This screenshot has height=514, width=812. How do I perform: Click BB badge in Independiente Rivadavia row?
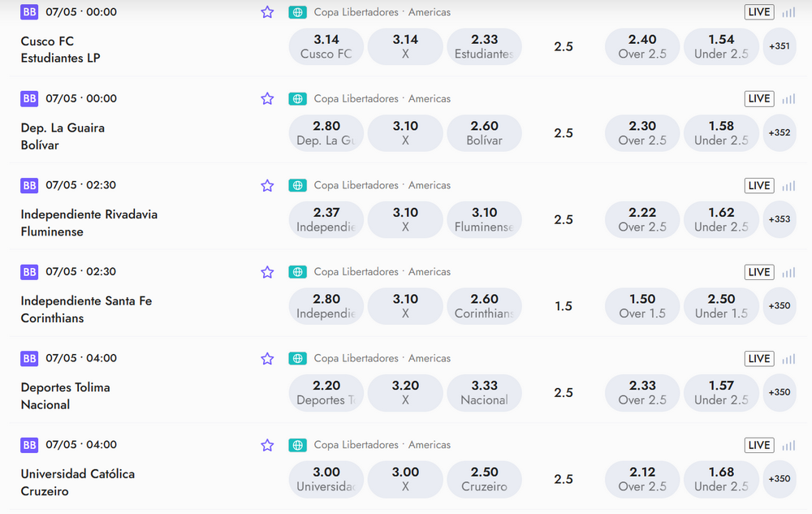pyautogui.click(x=29, y=185)
